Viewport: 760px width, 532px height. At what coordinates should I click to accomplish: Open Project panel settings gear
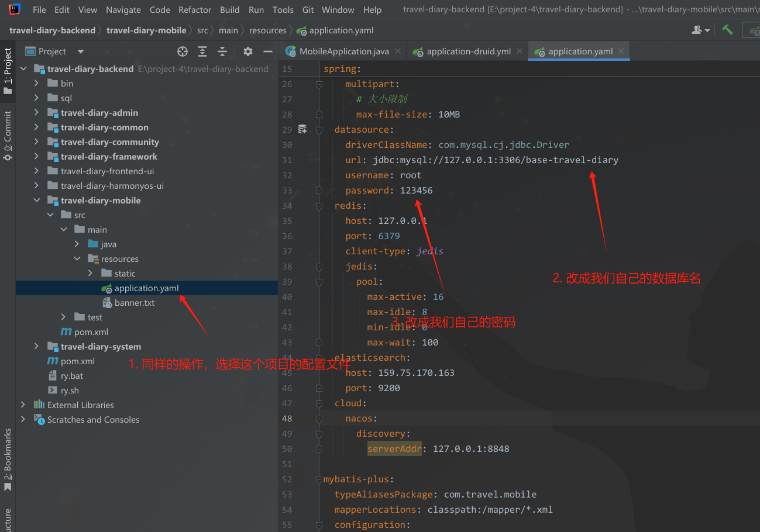pos(248,51)
